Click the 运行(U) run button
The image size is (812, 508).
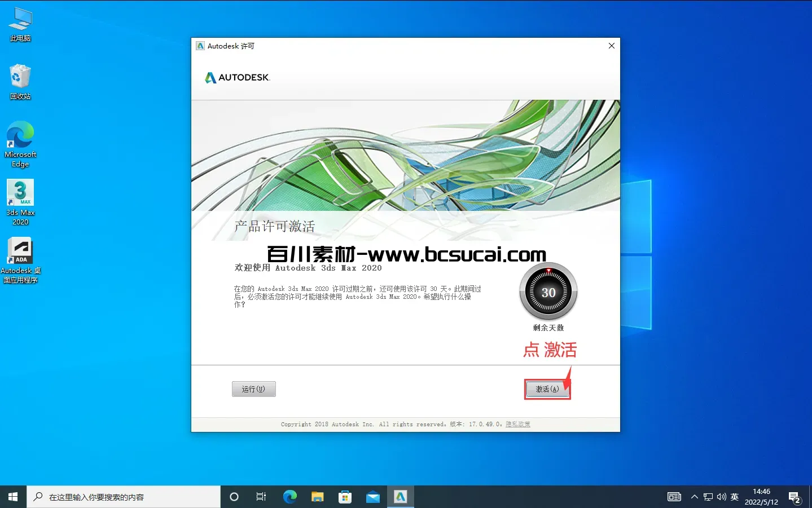pos(253,389)
